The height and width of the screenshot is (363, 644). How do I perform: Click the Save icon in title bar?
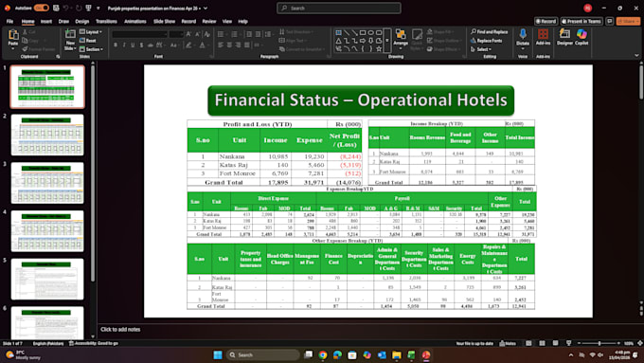tap(56, 8)
